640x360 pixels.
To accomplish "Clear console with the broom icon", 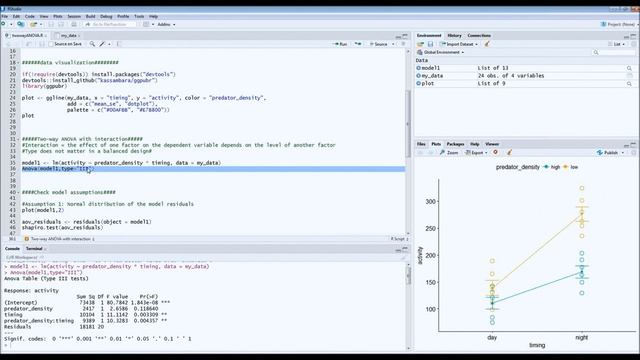I will tap(403, 258).
